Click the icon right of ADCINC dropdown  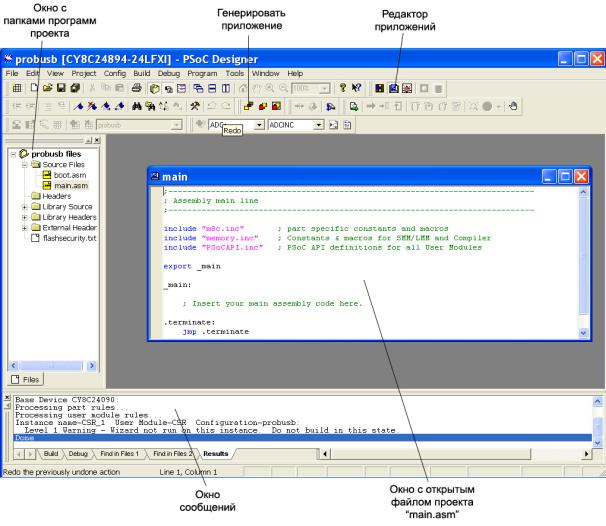334,125
